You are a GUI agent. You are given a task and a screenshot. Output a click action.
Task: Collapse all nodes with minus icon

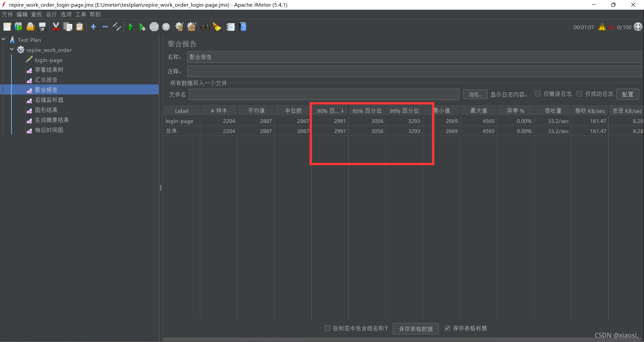[x=105, y=27]
